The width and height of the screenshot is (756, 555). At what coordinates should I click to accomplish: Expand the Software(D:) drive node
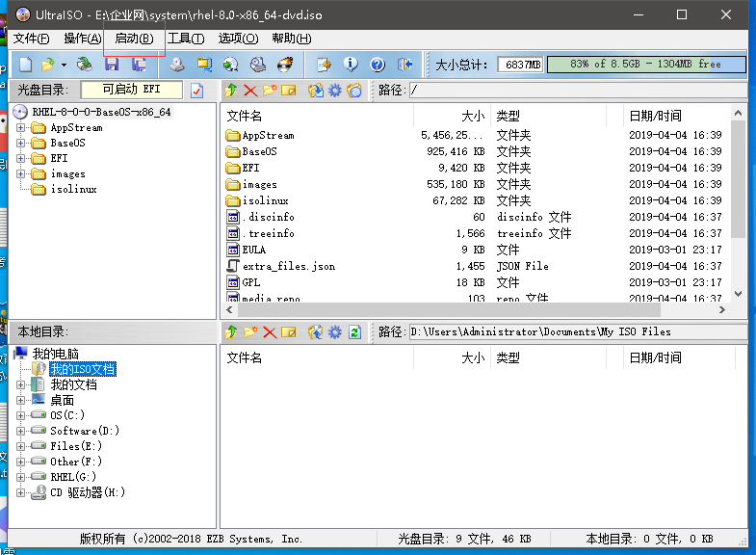pyautogui.click(x=21, y=431)
